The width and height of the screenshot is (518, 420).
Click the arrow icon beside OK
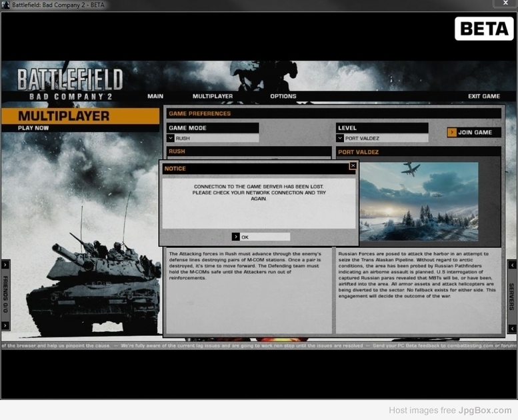coord(235,237)
